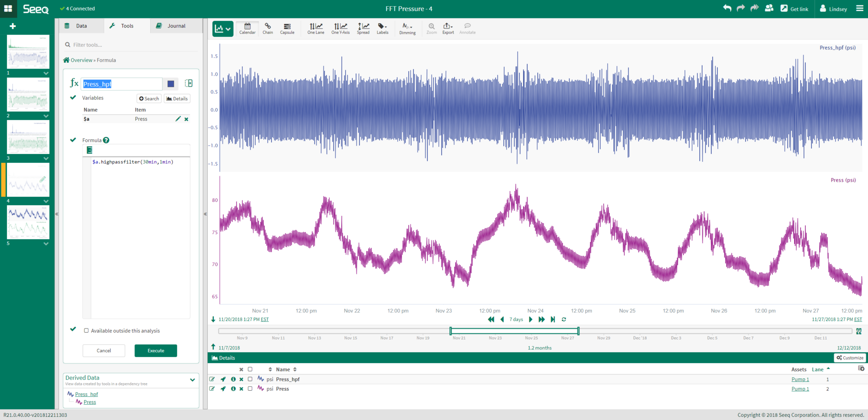Check the Press_hpf row checkbox

250,379
